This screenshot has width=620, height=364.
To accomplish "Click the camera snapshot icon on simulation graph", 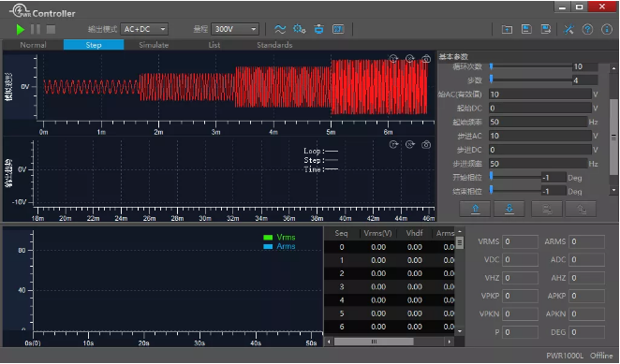I will coord(426,59).
